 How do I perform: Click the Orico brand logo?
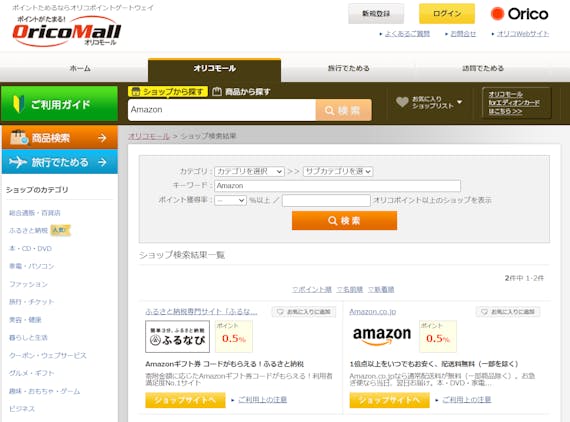[519, 14]
